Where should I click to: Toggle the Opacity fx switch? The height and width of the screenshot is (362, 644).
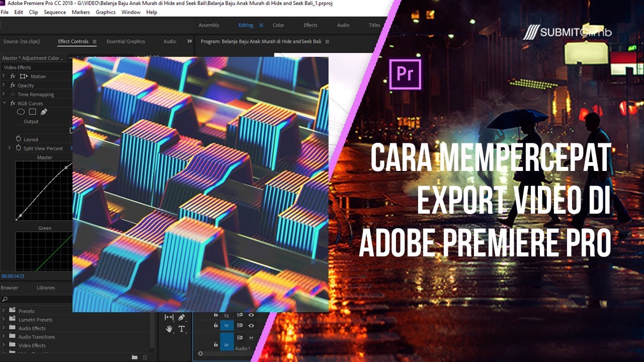point(13,85)
